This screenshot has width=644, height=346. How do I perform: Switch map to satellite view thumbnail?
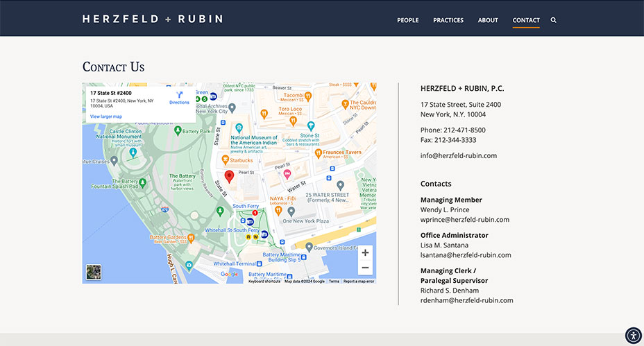coord(94,272)
